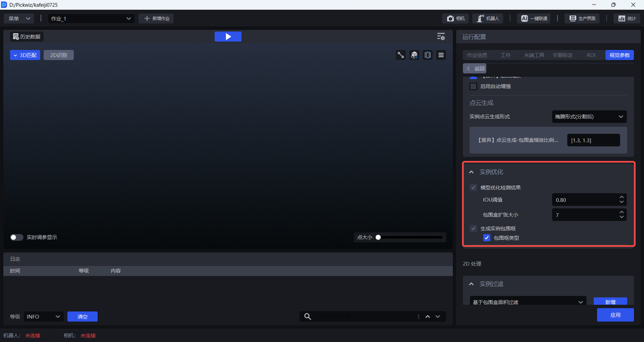
Task: Switch to the ROI tab
Action: tap(591, 55)
